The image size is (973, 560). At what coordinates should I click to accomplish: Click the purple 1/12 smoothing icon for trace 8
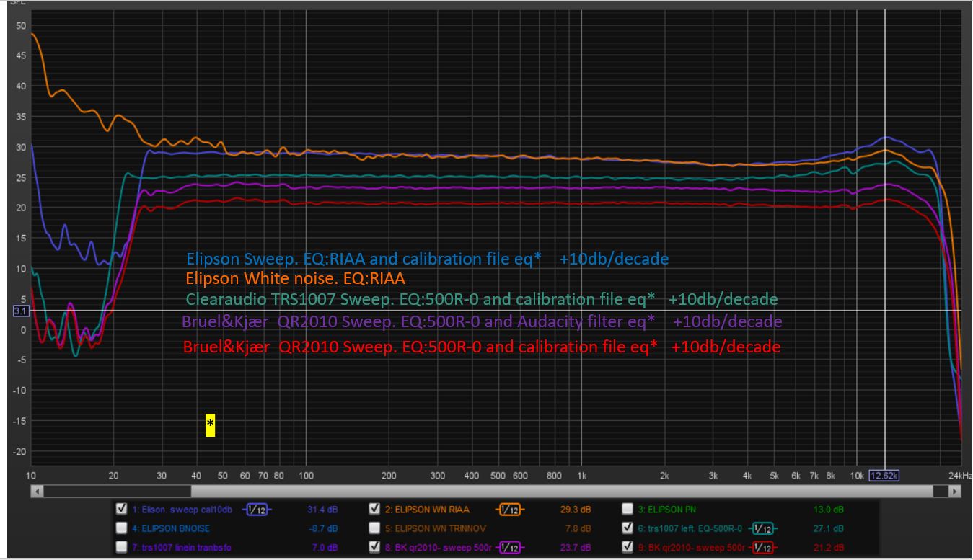[510, 547]
